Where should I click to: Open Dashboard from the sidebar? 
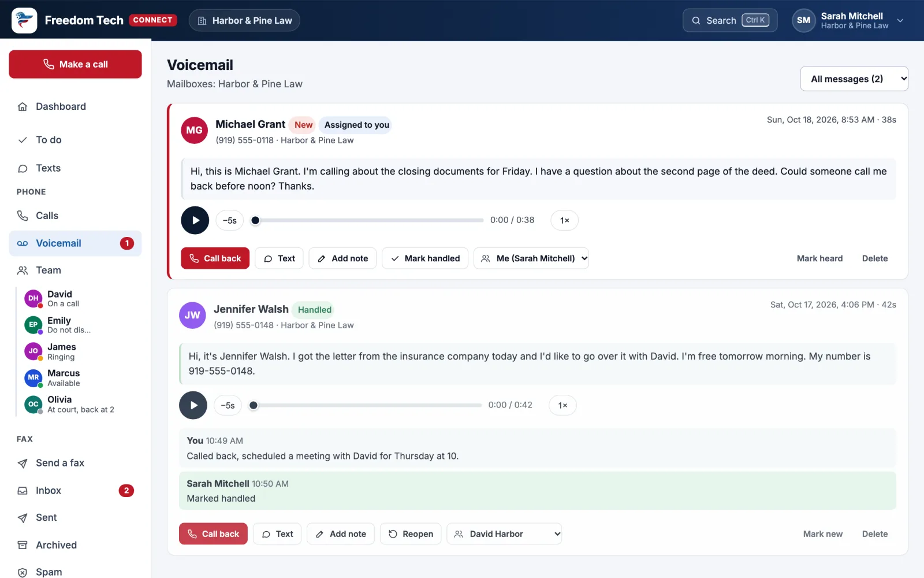[75, 106]
